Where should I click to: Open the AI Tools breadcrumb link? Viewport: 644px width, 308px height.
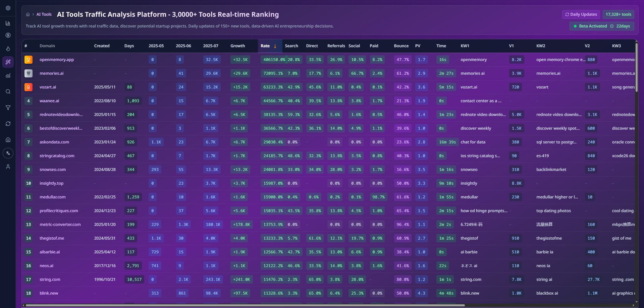(44, 14)
